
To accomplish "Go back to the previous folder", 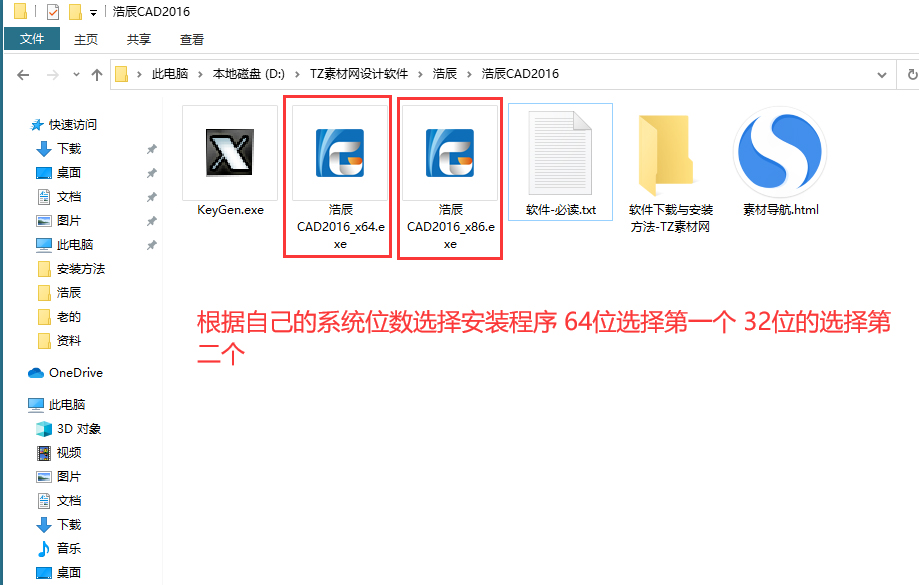I will pos(23,74).
